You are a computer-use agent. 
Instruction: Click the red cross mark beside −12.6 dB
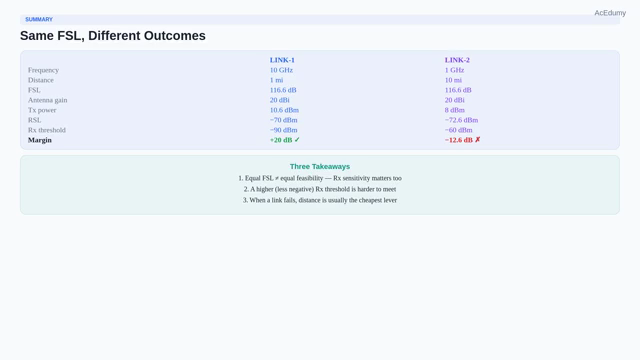coord(478,140)
